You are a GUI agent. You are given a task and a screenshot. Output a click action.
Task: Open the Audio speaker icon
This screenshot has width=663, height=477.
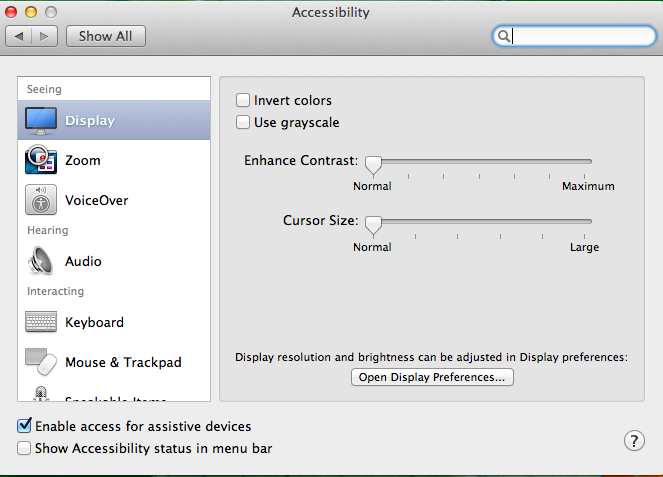pos(41,260)
